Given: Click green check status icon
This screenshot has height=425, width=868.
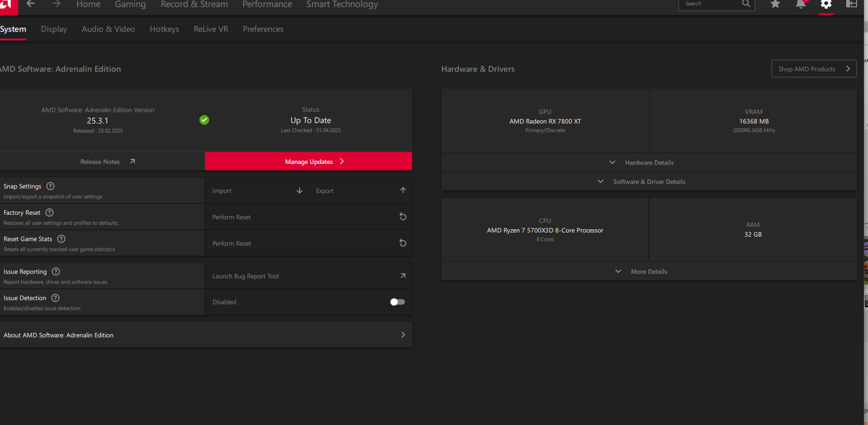Looking at the screenshot, I should (x=204, y=120).
